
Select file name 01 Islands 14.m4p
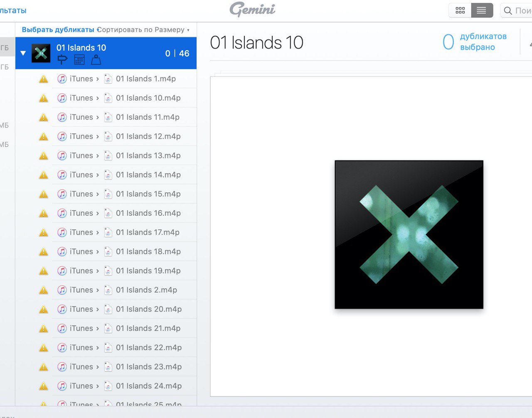(x=148, y=175)
